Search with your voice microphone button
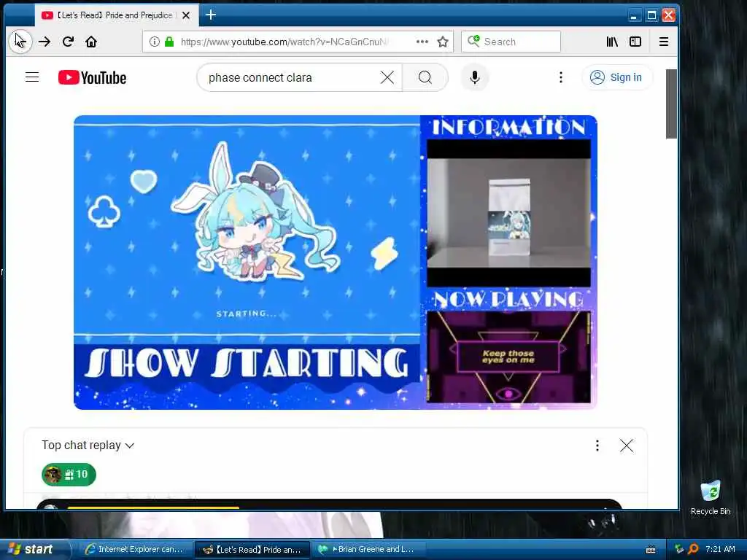 pyautogui.click(x=474, y=77)
